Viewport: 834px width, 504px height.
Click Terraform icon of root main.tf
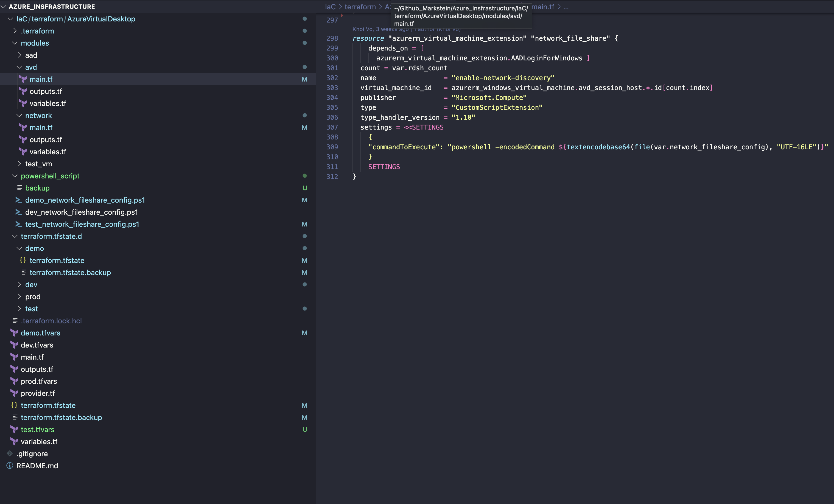click(14, 357)
